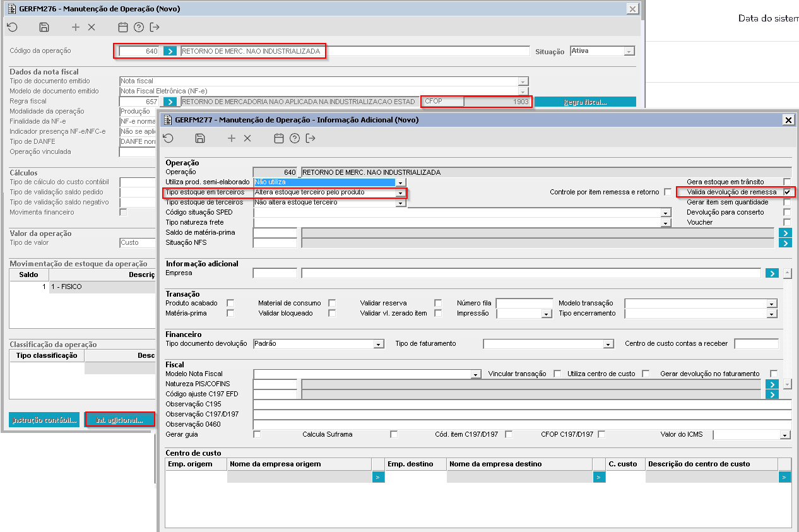The width and height of the screenshot is (799, 532).
Task: Open Tipo documento devolução dropdown
Action: (379, 344)
